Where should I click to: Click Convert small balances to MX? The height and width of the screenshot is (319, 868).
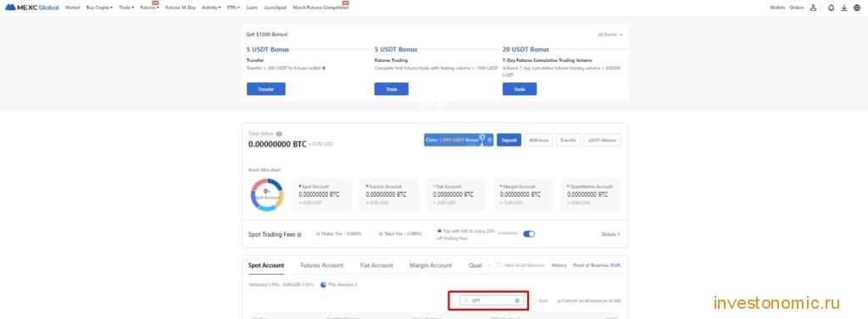pos(588,300)
